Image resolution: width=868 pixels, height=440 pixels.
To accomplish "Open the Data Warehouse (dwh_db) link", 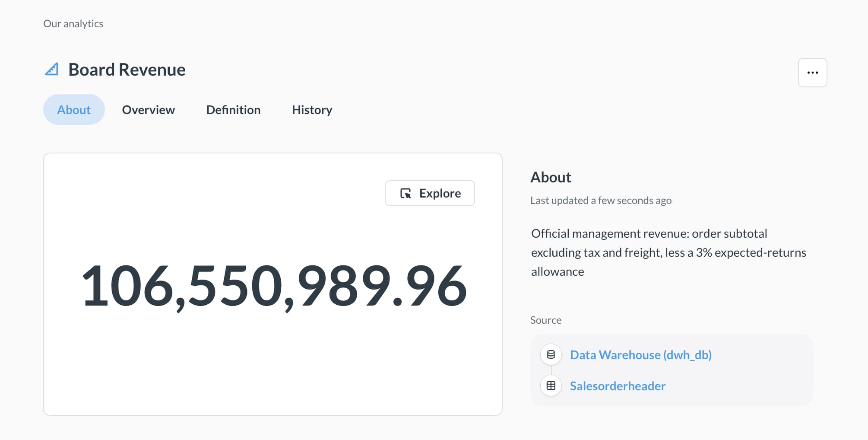I will click(640, 355).
